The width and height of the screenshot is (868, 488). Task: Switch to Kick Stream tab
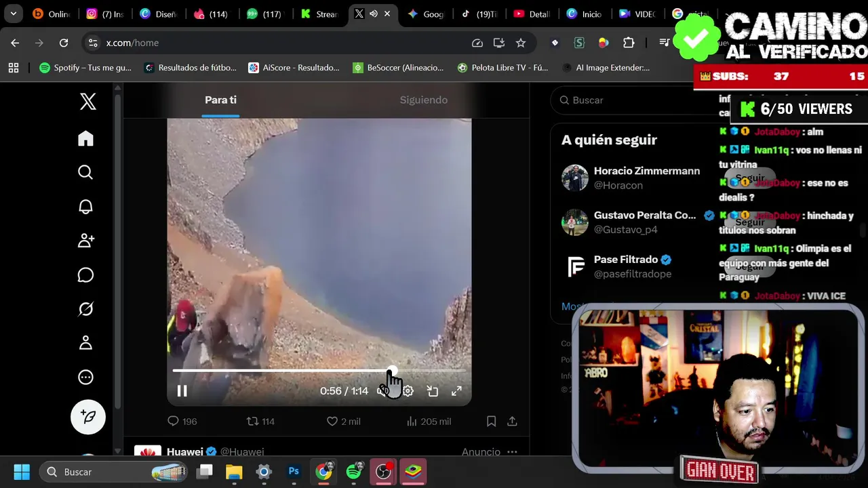(x=319, y=14)
